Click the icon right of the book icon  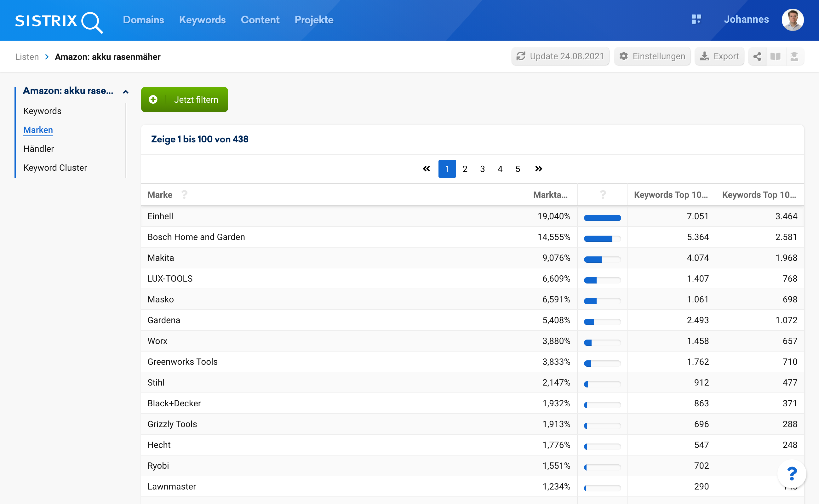[794, 56]
